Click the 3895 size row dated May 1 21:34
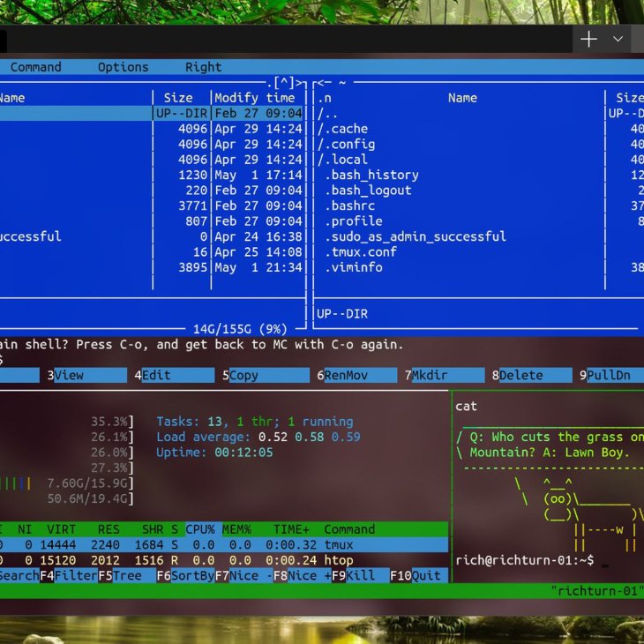The height and width of the screenshot is (644, 644). pyautogui.click(x=152, y=267)
